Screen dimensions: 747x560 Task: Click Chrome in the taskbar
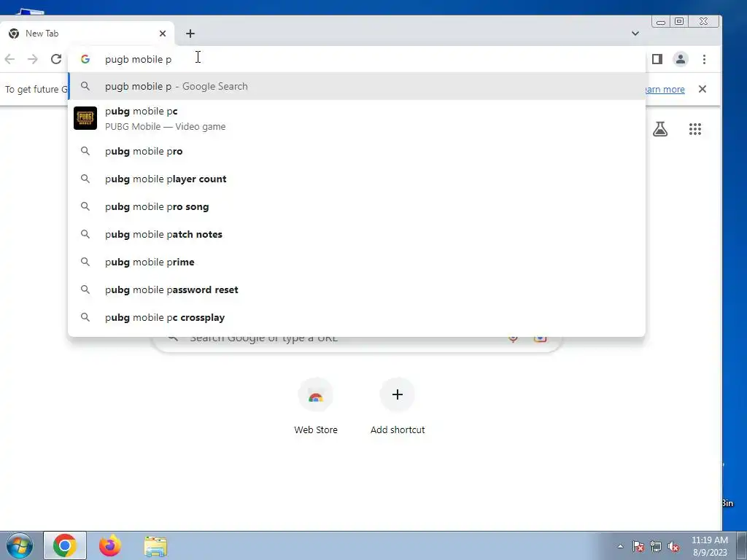(65, 545)
